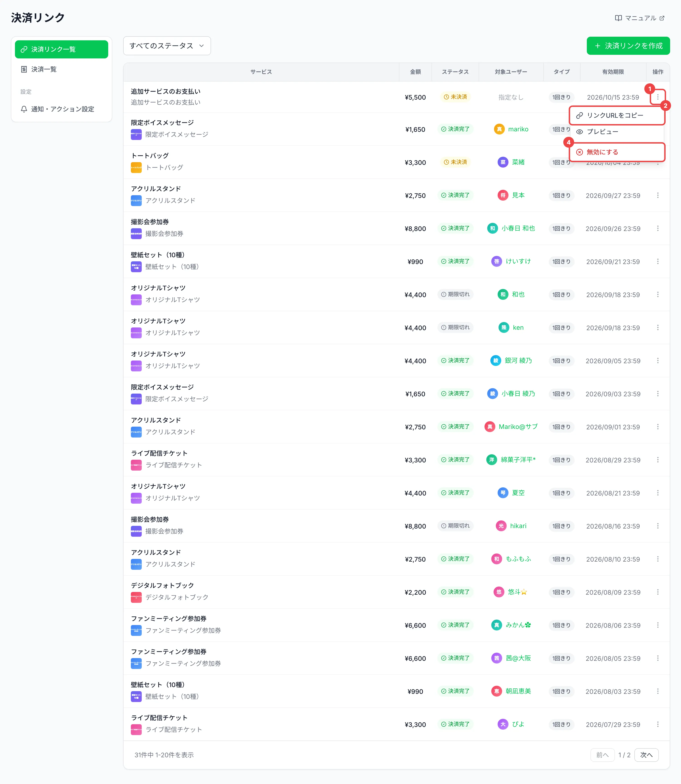
Task: Click the 前へ pagination button
Action: click(602, 755)
